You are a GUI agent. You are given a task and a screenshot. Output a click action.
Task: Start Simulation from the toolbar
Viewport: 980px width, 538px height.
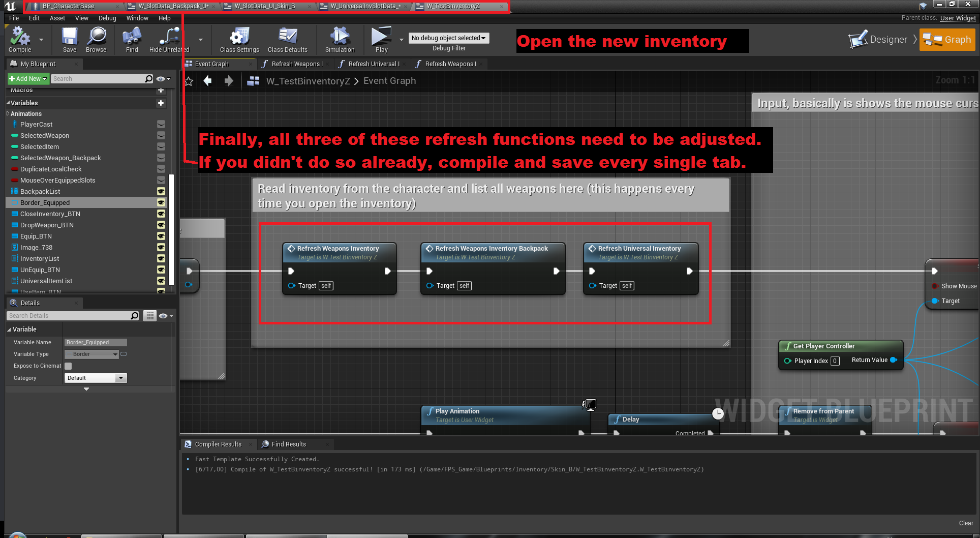click(340, 40)
